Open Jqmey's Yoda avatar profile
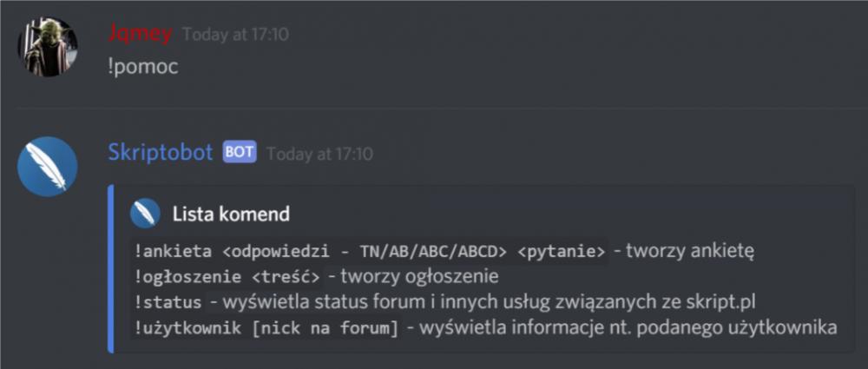The height and width of the screenshot is (369, 868). click(x=48, y=47)
